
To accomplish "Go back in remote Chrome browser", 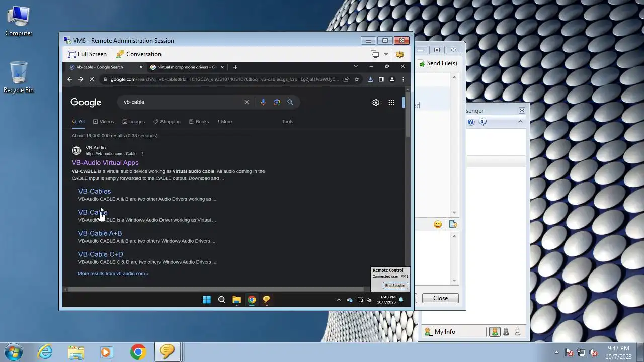I will 70,79.
